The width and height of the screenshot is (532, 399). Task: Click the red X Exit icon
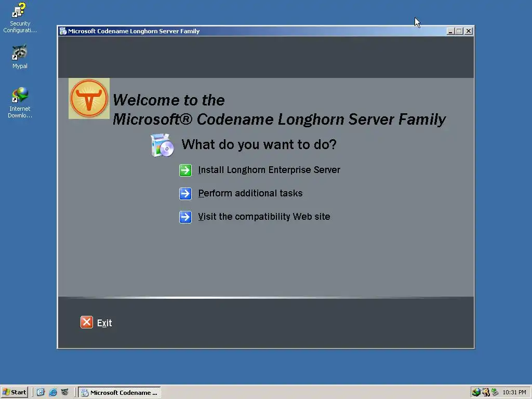tap(87, 322)
